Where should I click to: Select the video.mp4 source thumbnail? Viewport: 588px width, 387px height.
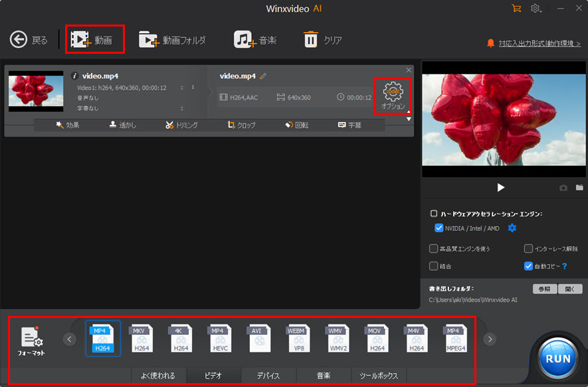tap(36, 91)
